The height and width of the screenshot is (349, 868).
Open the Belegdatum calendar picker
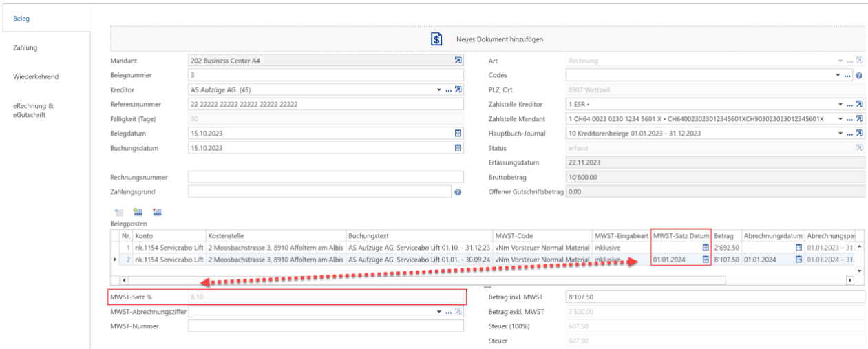(458, 133)
